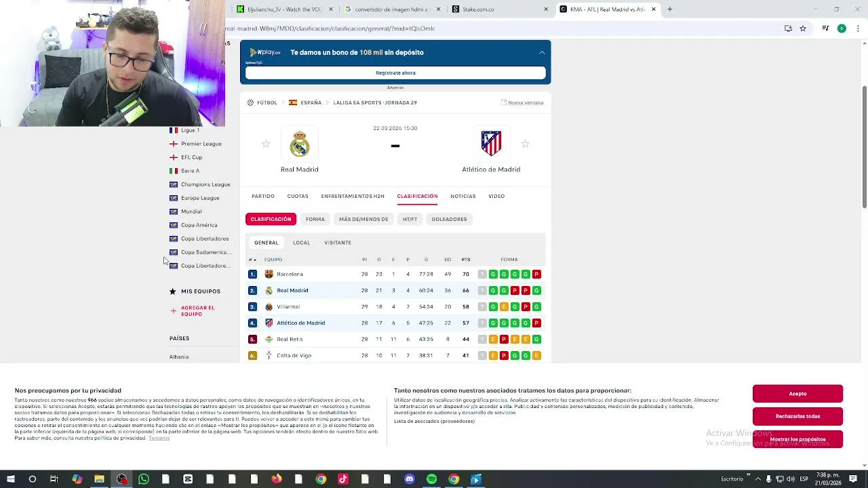This screenshot has height=488, width=868.
Task: Click the Atlético de Madrid crest logo
Action: tap(491, 144)
